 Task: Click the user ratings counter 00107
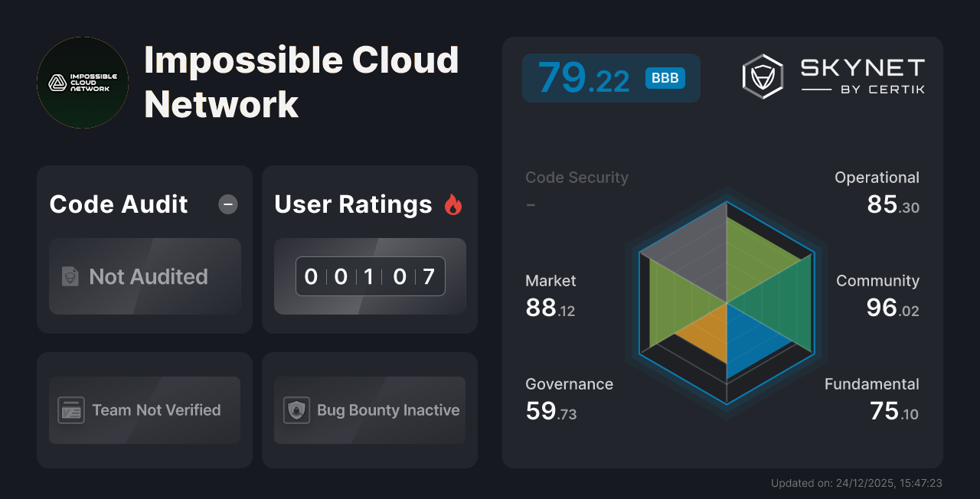click(370, 276)
